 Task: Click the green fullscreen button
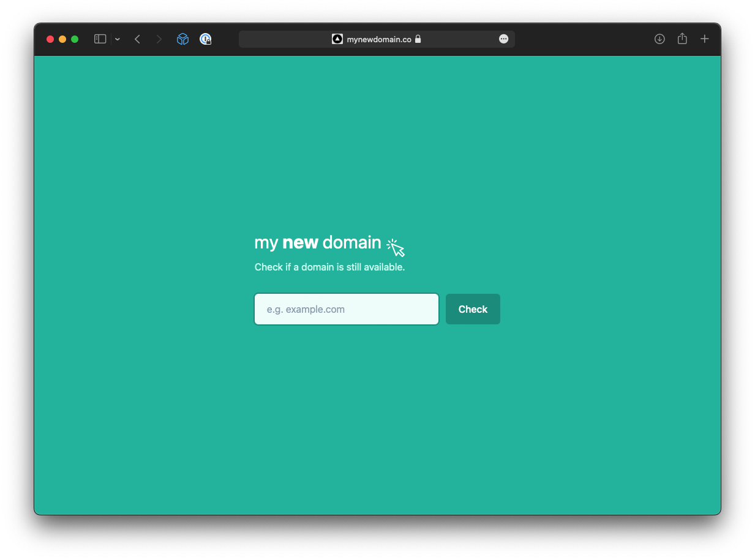pyautogui.click(x=75, y=39)
